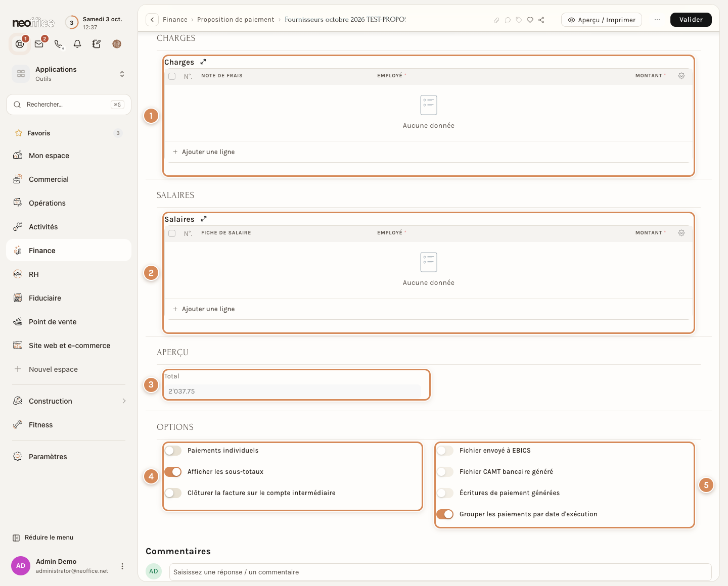
Task: Mark document as favorite with heart icon
Action: 530,20
